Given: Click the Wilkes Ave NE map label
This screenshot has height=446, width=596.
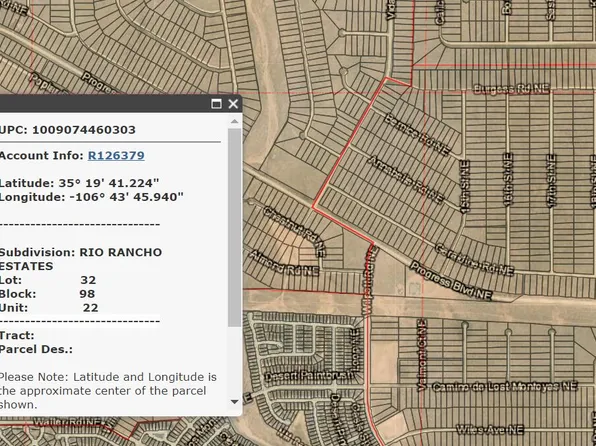Looking at the screenshot, I should tap(490, 430).
